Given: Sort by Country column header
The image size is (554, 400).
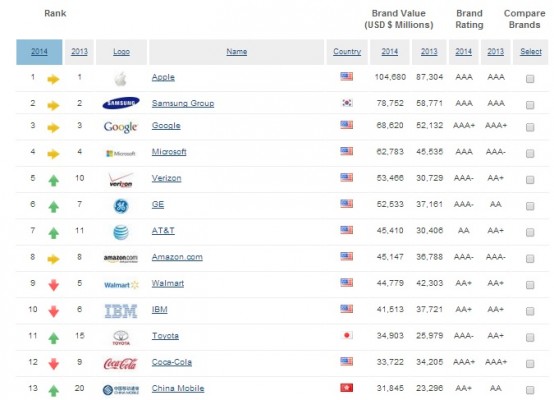Looking at the screenshot, I should click(347, 52).
